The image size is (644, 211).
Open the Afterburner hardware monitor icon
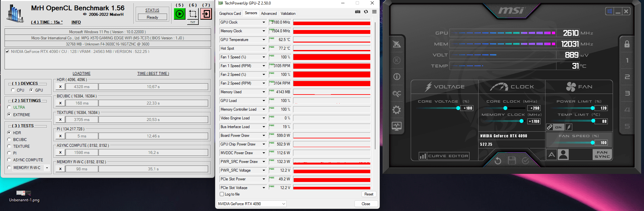click(397, 126)
